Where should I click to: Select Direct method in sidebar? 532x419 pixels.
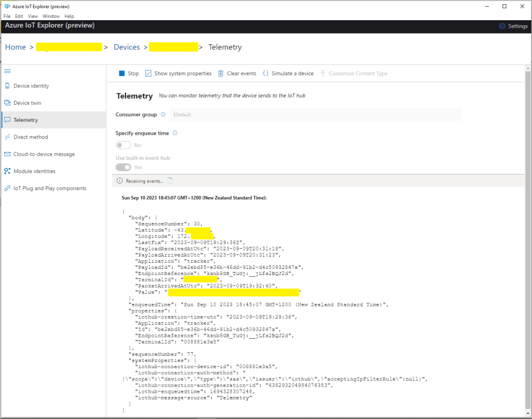coord(54,137)
